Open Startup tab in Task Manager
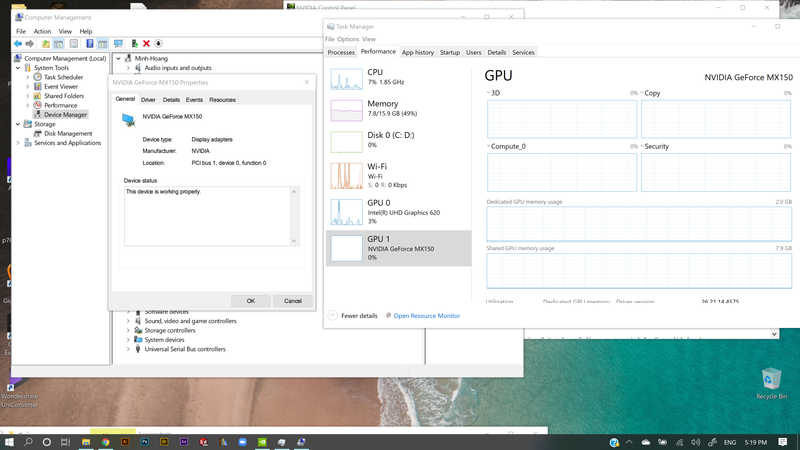Screen dimensions: 800x450 tap(449, 53)
